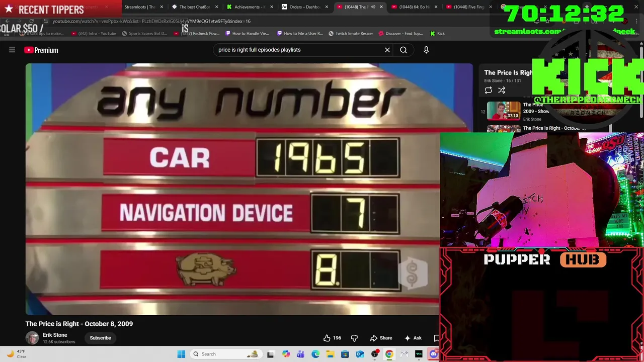Toggle playlist loop
This screenshot has height=362, width=644.
point(488,90)
